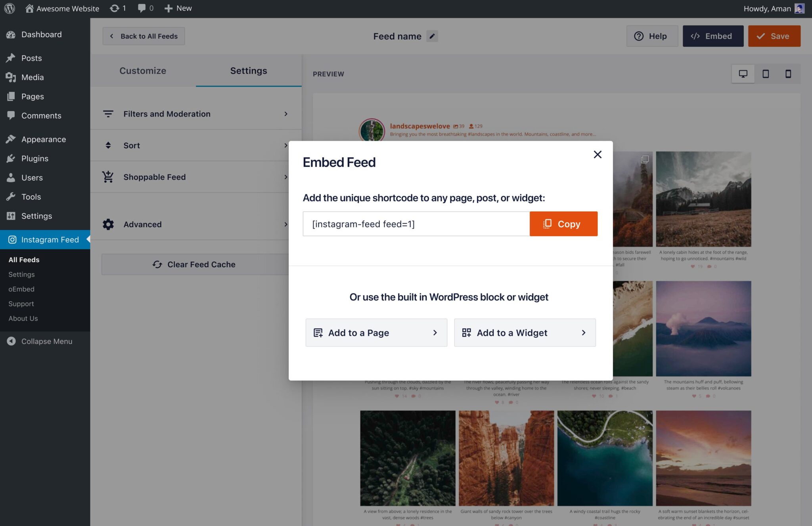Click the pencil icon to edit feed name
The height and width of the screenshot is (526, 812).
point(432,36)
